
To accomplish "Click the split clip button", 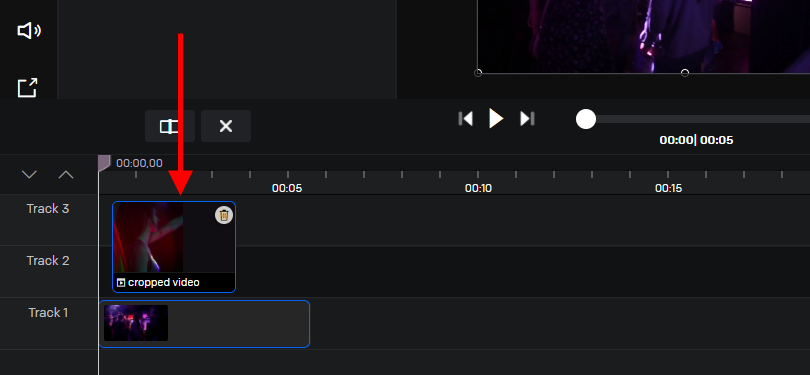I will pyautogui.click(x=169, y=126).
